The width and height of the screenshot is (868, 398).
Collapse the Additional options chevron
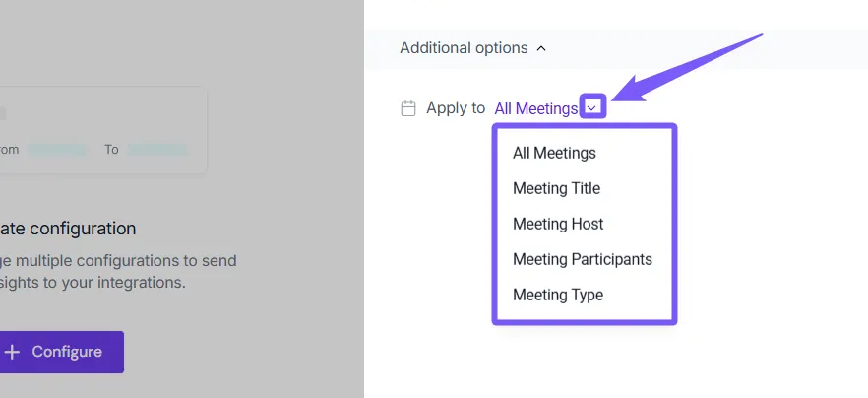(541, 48)
